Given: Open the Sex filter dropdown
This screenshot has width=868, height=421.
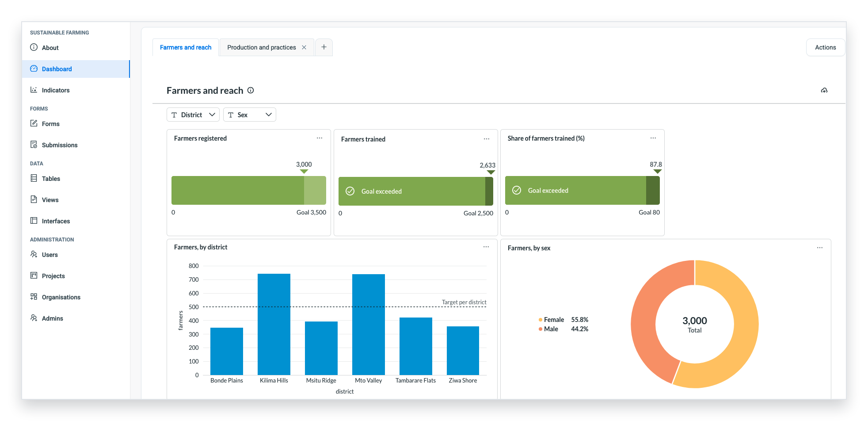Looking at the screenshot, I should (250, 115).
